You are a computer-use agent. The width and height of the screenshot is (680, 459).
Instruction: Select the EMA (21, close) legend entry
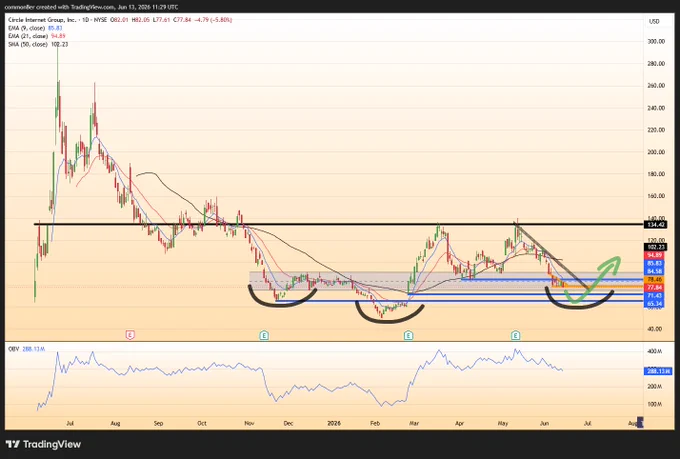point(28,36)
